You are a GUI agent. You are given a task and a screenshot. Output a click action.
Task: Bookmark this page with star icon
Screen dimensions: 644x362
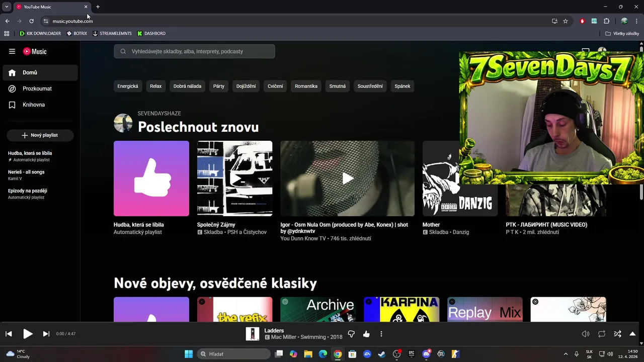click(566, 21)
